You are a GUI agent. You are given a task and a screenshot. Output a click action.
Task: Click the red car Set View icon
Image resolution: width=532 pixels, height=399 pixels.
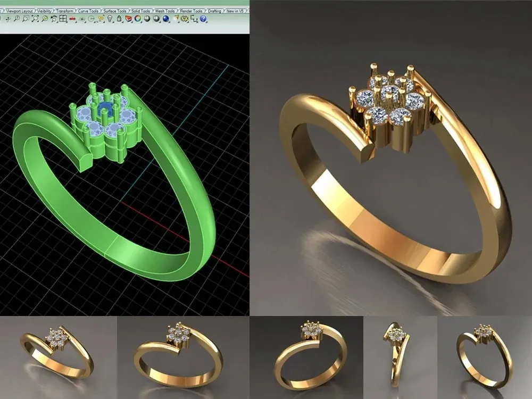click(x=72, y=19)
